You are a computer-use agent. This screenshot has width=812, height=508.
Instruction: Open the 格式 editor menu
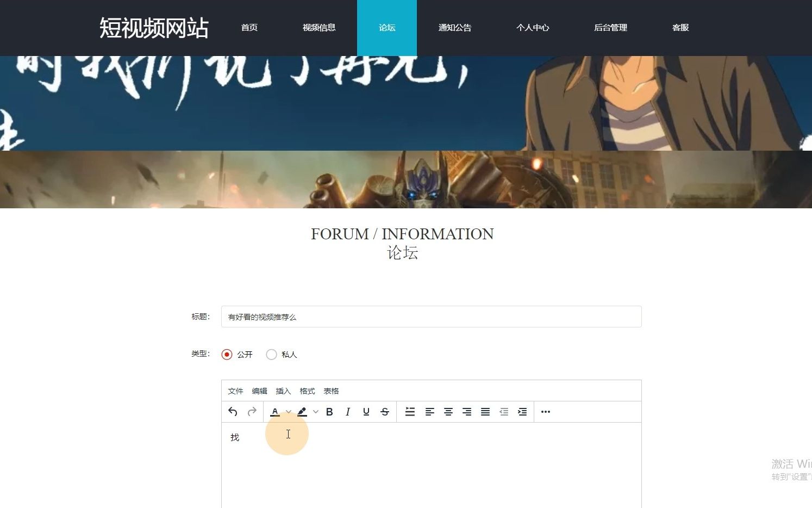tap(307, 391)
